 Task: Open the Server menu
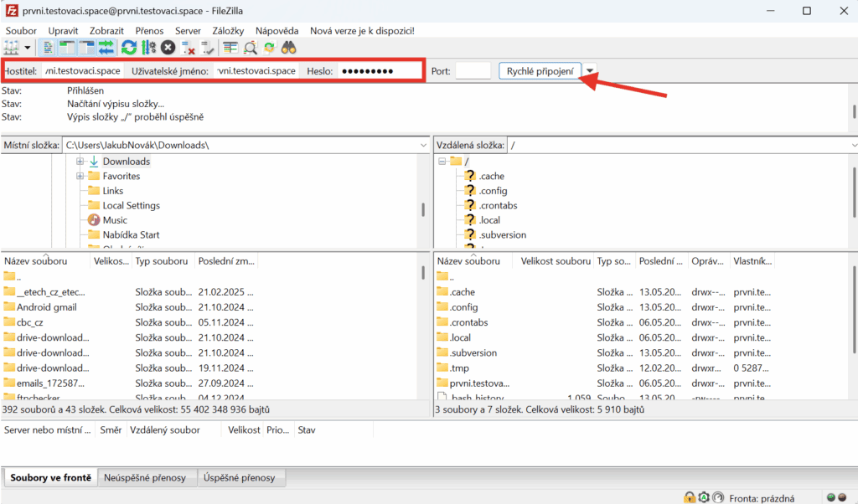(188, 31)
